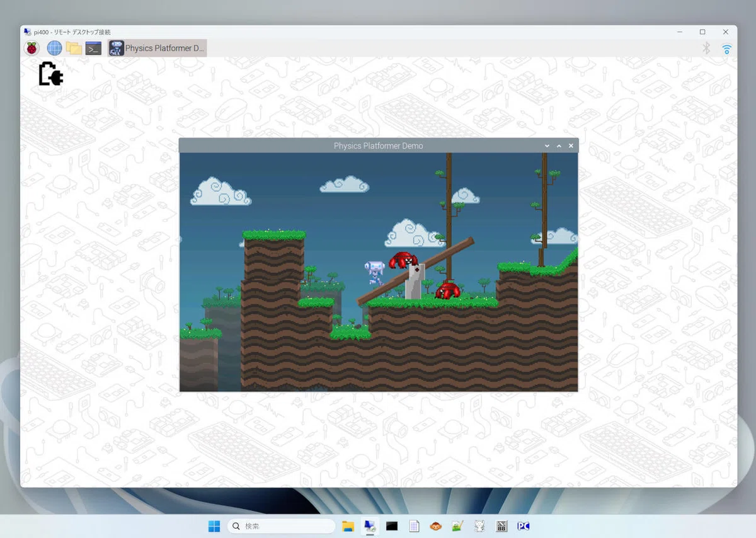Screen dimensions: 756x538
Task: Open the Pi file manager folders icon
Action: [x=74, y=48]
